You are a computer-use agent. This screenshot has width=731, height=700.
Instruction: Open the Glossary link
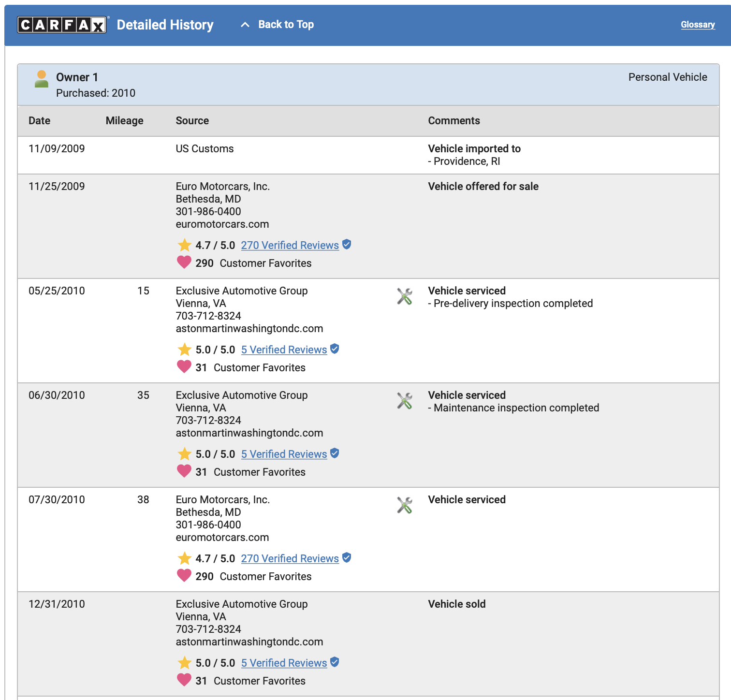pyautogui.click(x=698, y=25)
